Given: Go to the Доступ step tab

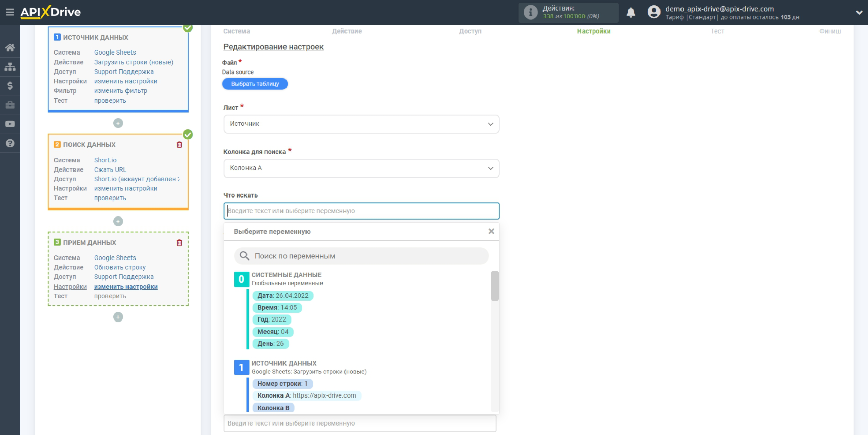Looking at the screenshot, I should coord(470,31).
